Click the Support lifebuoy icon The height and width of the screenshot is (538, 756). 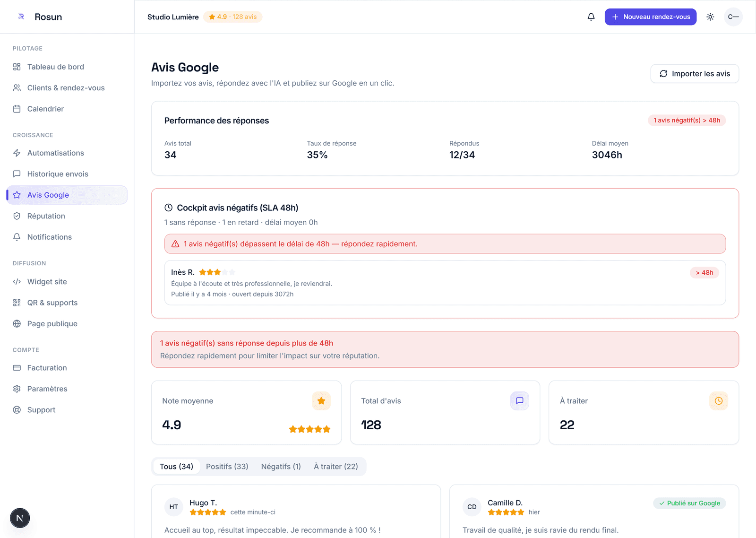click(x=17, y=410)
